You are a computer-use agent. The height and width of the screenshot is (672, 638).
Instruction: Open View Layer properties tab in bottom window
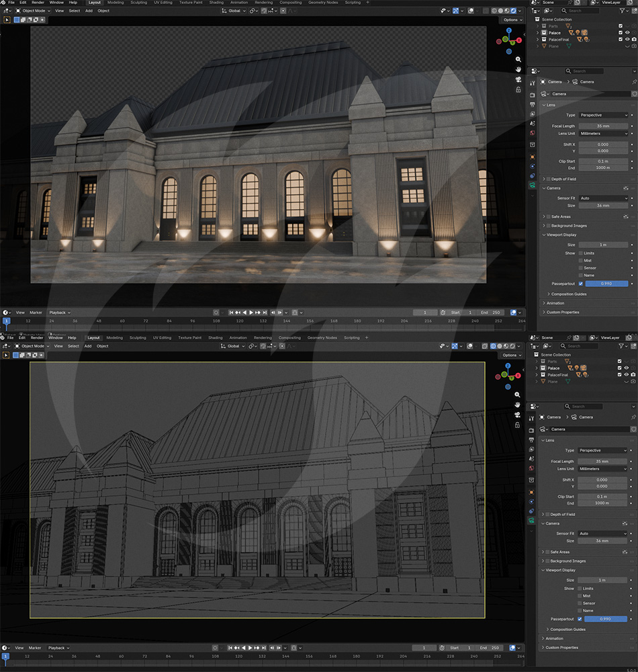point(531,449)
